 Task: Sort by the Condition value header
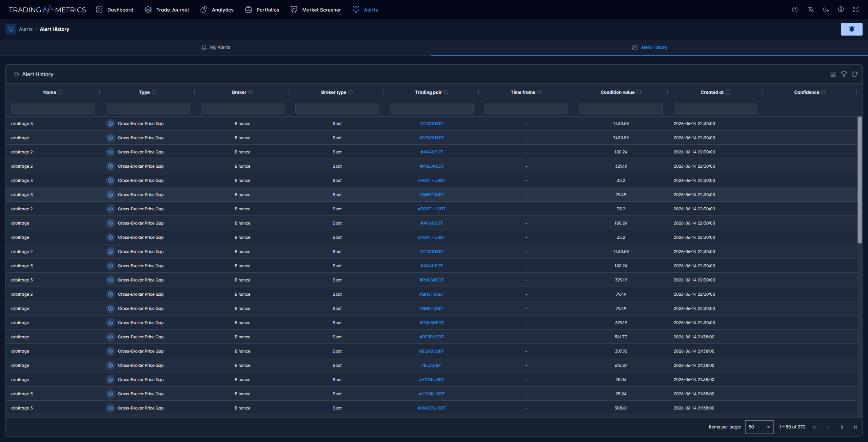click(617, 92)
